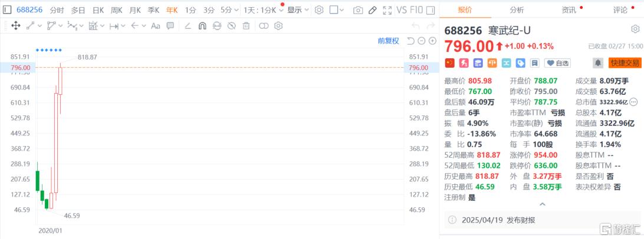This screenshot has height=239, width=644.
Task: Open the VS compare function
Action: click(x=401, y=10)
